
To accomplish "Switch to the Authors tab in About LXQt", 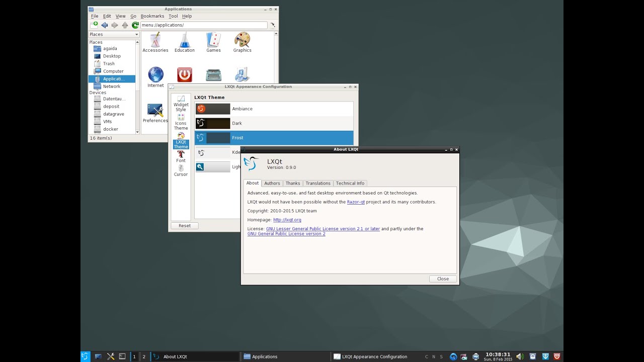I will pos(272,183).
